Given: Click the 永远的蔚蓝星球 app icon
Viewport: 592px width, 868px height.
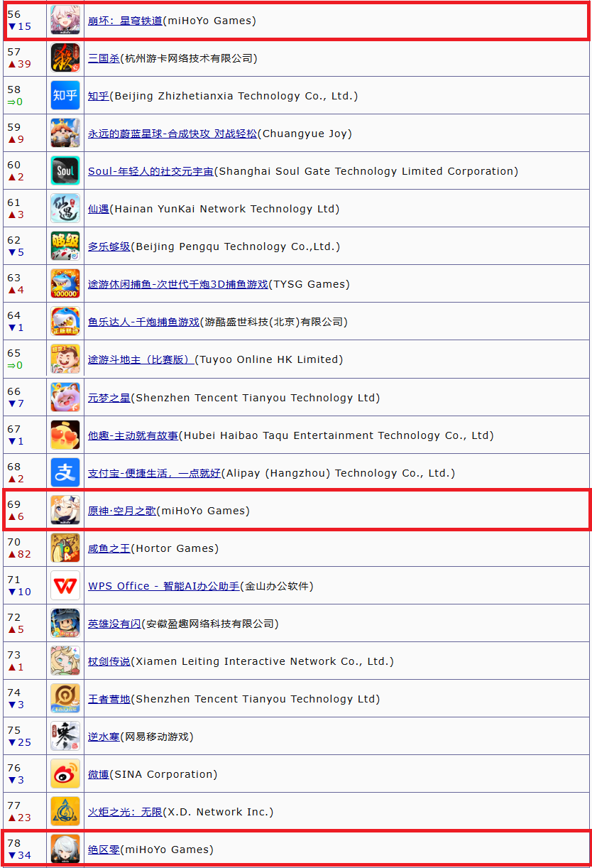Looking at the screenshot, I should [x=65, y=133].
